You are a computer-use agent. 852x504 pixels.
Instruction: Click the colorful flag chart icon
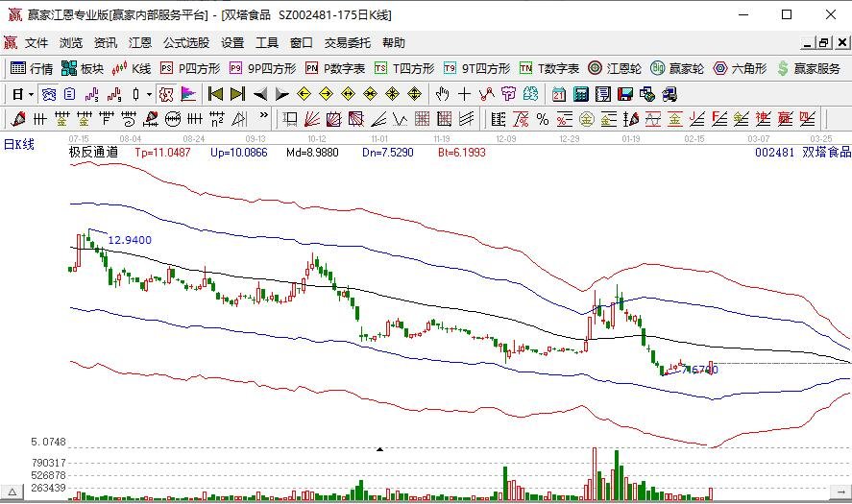(x=188, y=94)
